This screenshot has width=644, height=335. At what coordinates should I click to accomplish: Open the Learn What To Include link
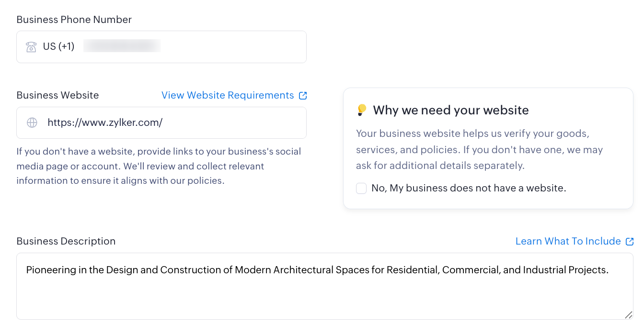click(x=568, y=241)
